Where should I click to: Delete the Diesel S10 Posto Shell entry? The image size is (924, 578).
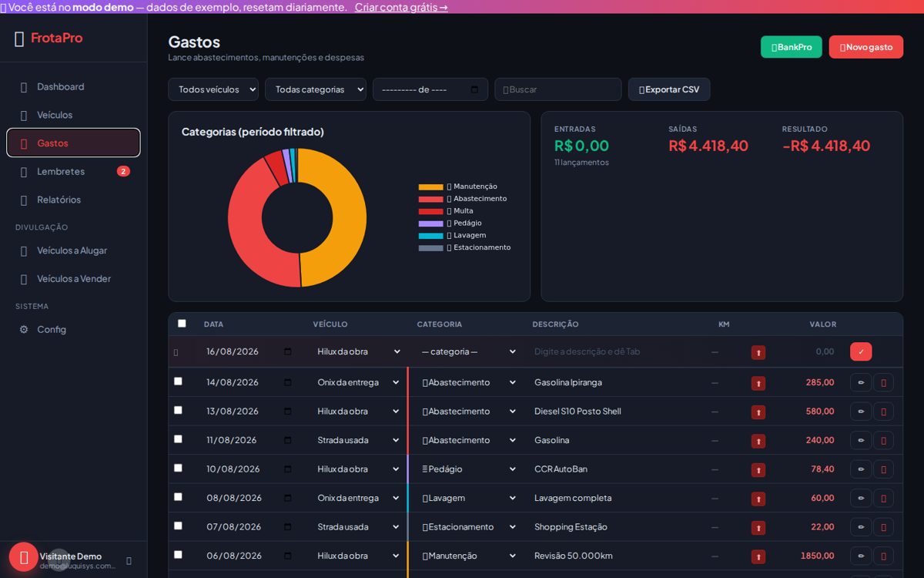[883, 412]
